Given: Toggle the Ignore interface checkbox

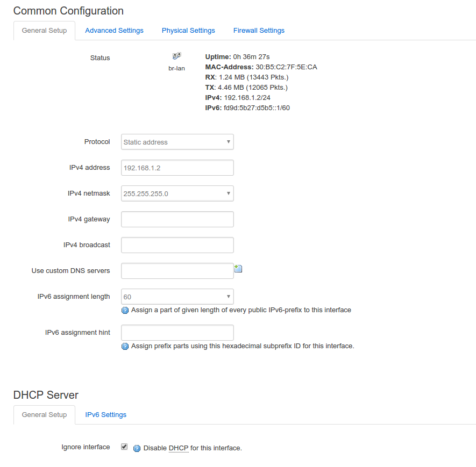Looking at the screenshot, I should pos(124,447).
